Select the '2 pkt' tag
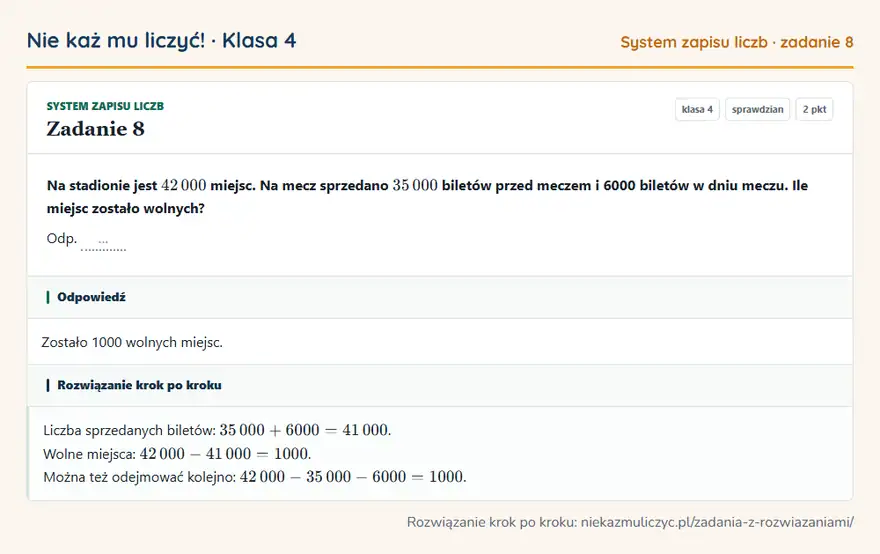880x554 pixels. tap(814, 109)
